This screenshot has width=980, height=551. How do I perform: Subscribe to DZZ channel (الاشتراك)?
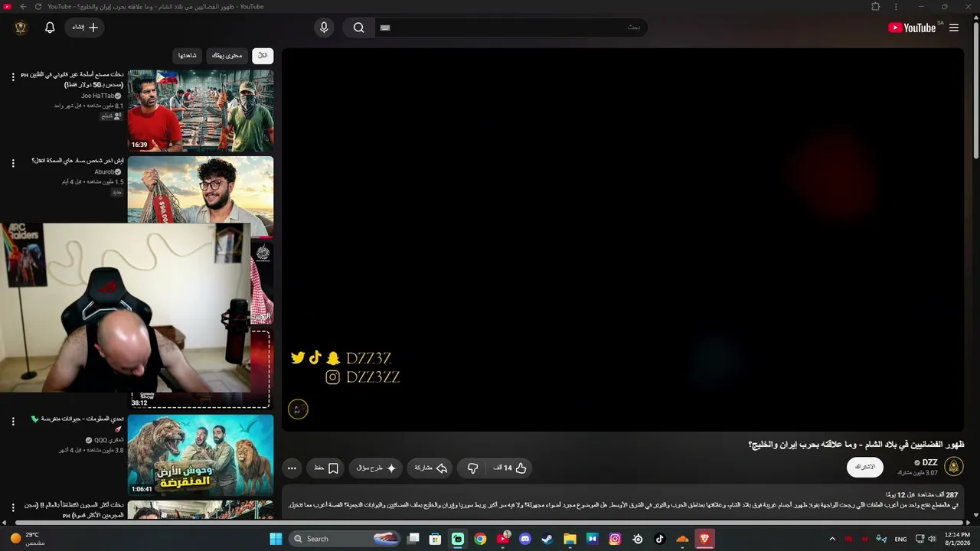(865, 467)
